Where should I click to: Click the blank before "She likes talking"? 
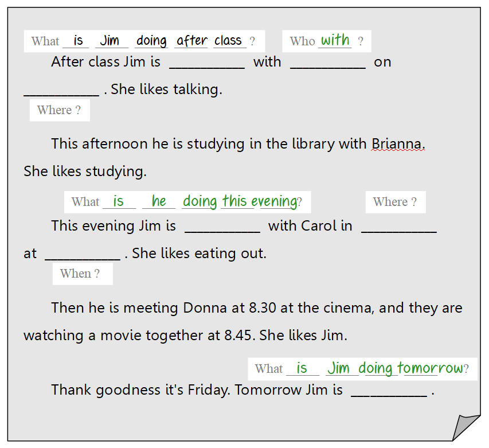pyautogui.click(x=61, y=90)
